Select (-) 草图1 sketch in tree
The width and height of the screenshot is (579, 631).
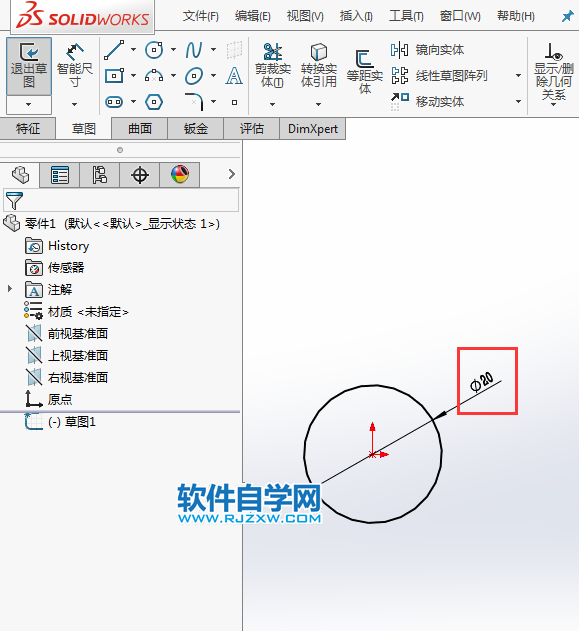60,422
